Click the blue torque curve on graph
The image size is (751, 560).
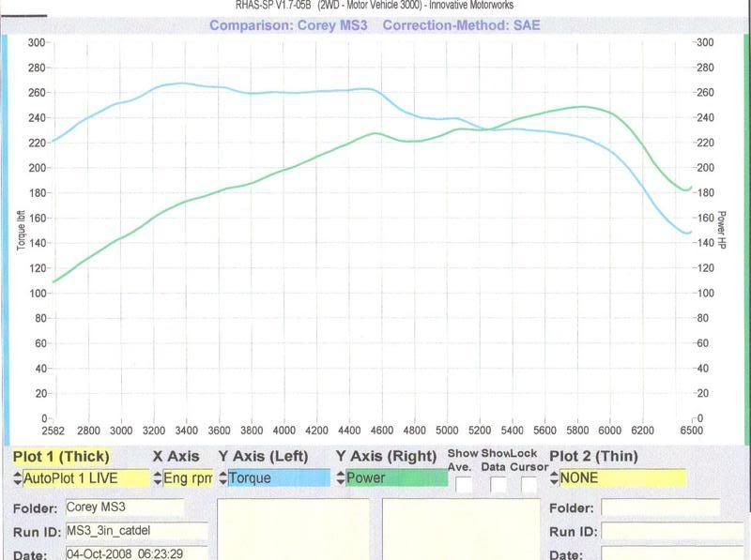tap(282, 92)
